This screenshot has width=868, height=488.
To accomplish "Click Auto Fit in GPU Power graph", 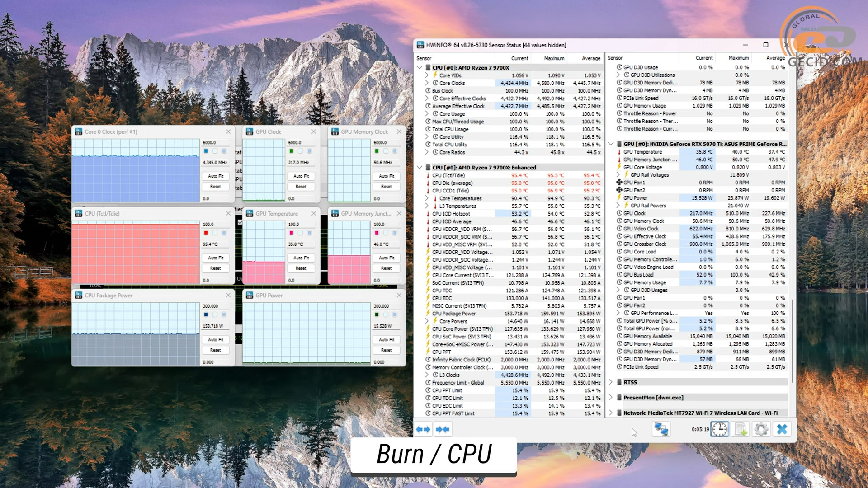I will click(x=387, y=340).
